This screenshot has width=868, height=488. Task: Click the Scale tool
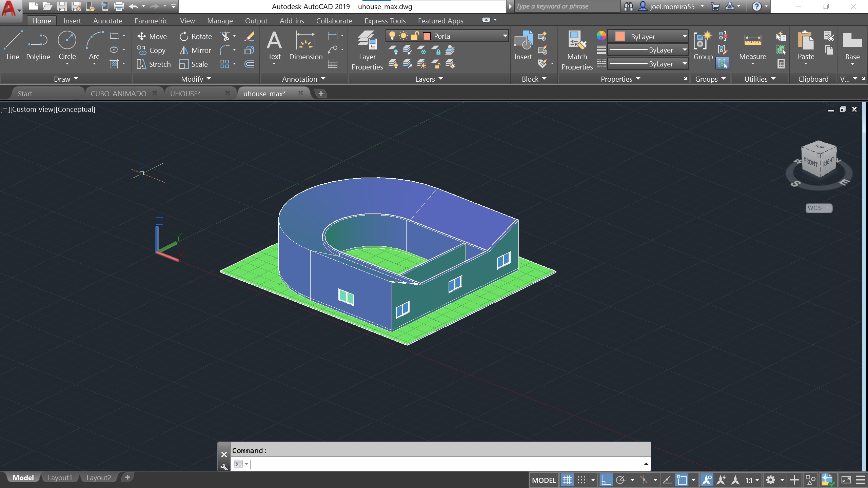click(194, 64)
